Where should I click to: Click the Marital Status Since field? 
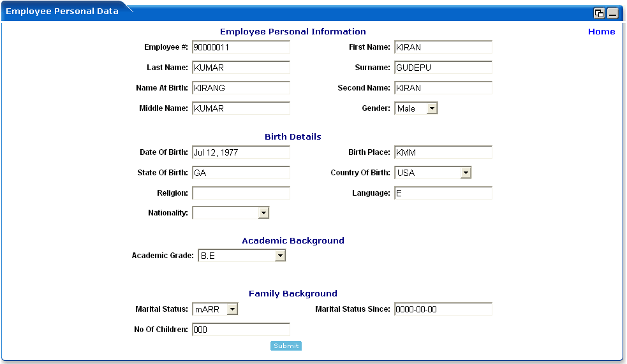443,309
